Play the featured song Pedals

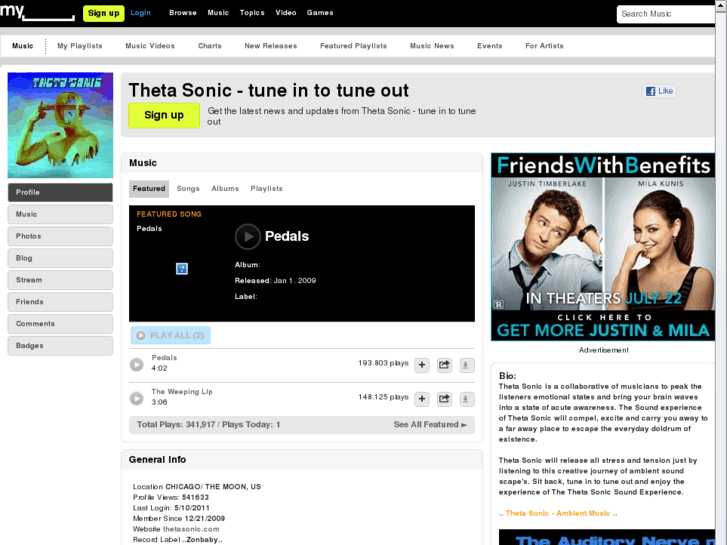[x=248, y=237]
